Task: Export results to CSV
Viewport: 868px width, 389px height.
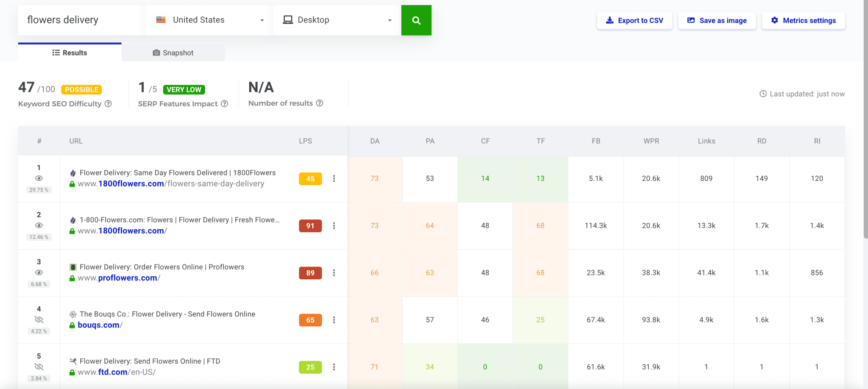Action: click(x=634, y=20)
